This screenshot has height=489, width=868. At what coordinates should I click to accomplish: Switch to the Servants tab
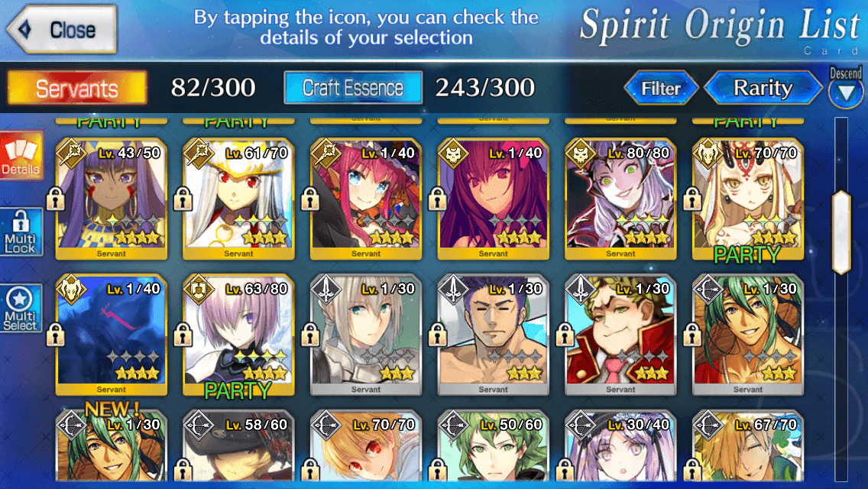pos(77,88)
